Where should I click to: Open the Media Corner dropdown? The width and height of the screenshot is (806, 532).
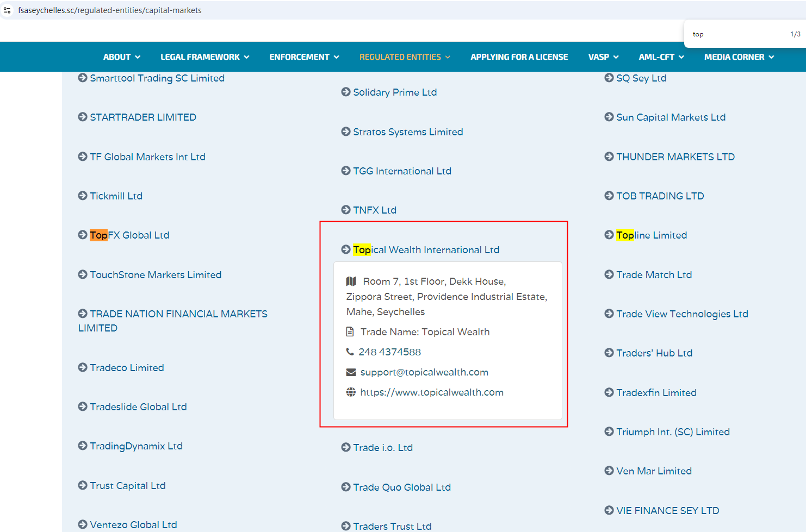739,57
